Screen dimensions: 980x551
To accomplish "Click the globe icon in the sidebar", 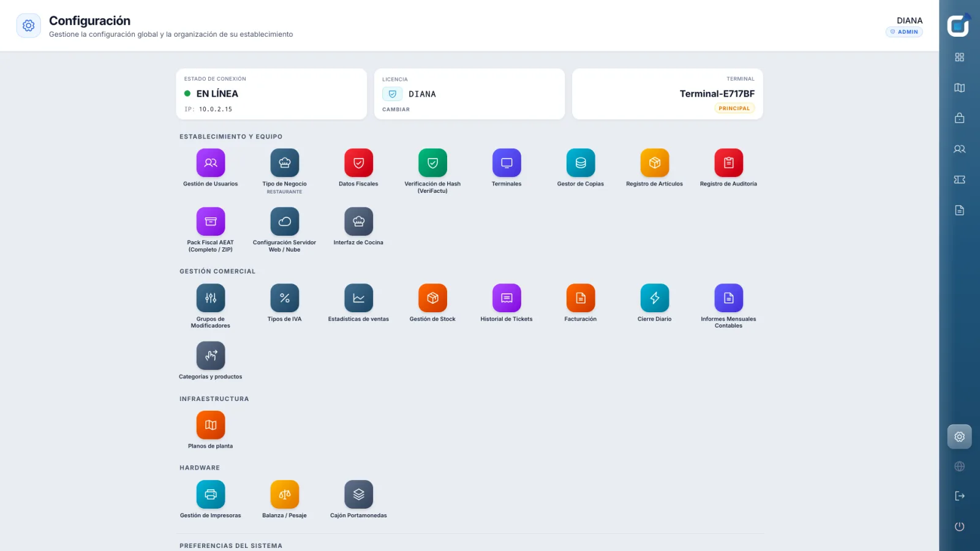I will click(x=960, y=467).
